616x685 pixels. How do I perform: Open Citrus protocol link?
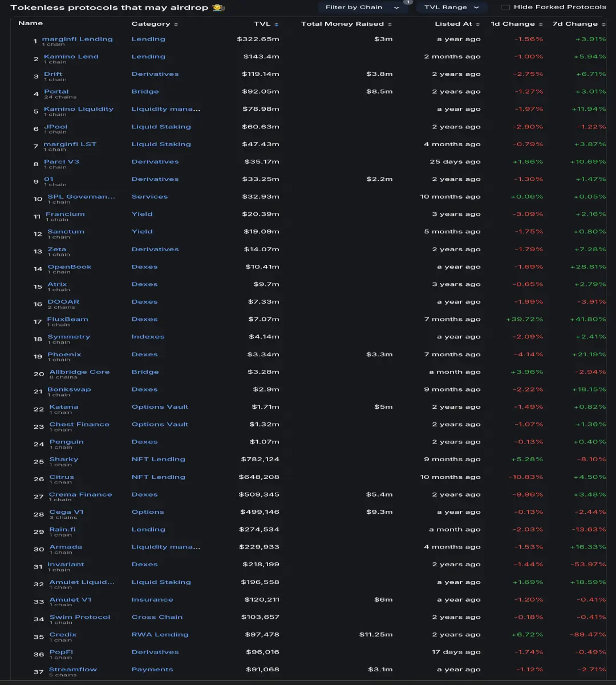(62, 477)
